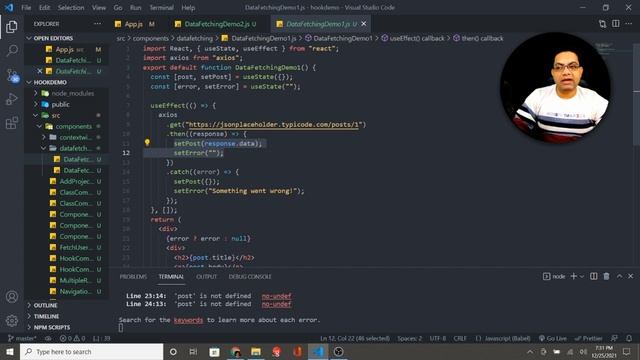The image size is (640, 360).
Task: Click the Windows search box
Action: (91, 351)
